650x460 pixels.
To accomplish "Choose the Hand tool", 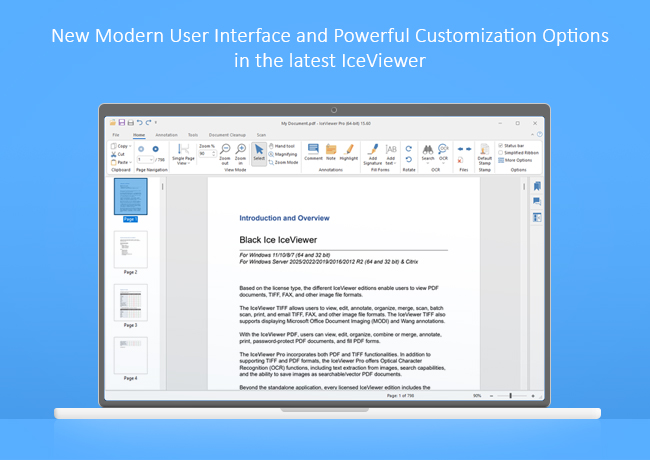I will pyautogui.click(x=281, y=146).
